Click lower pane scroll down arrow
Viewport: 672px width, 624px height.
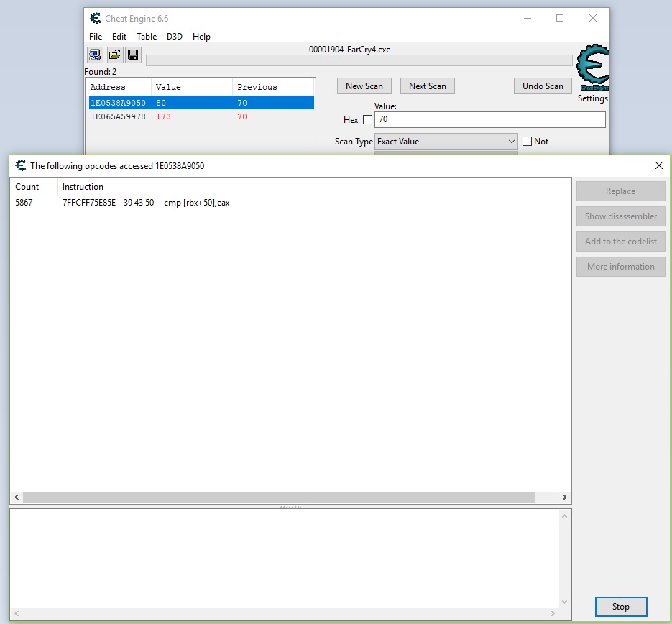pos(564,602)
